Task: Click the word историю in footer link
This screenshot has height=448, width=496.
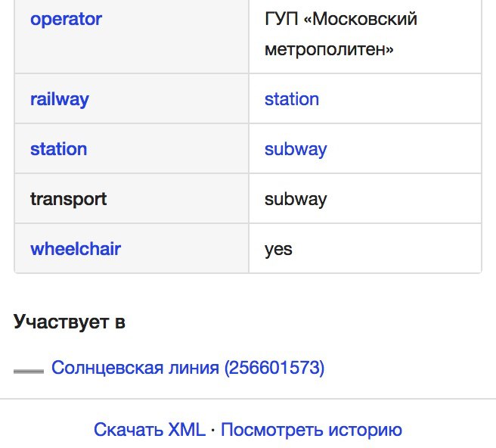Action: coord(365,430)
